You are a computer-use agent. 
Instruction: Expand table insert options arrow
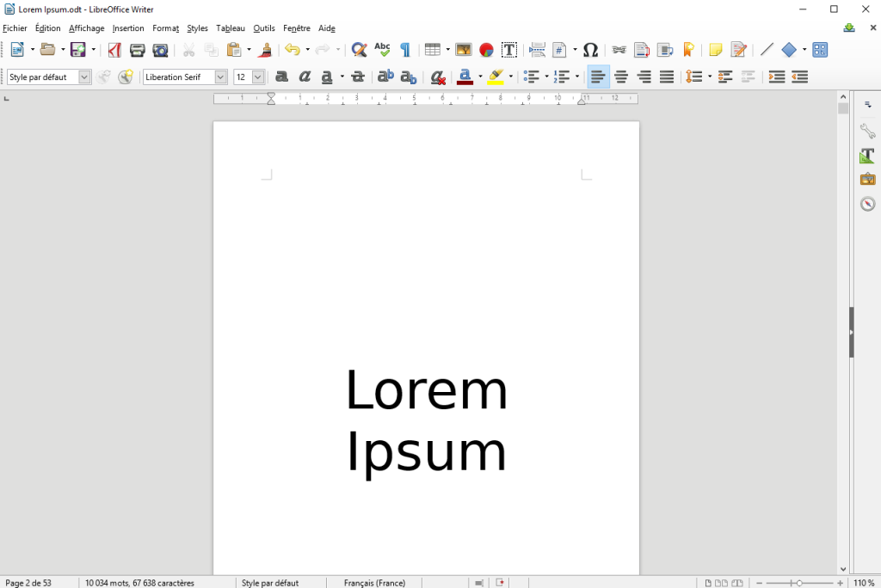447,50
